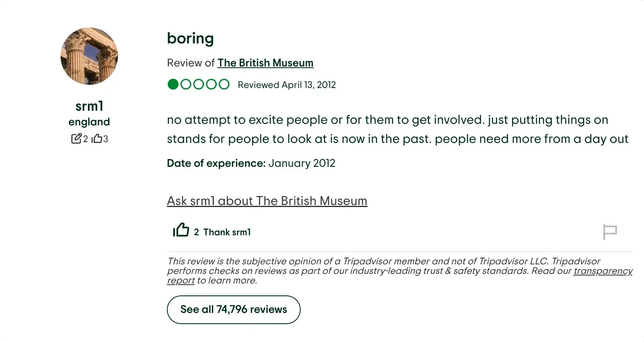Click the helpful votes thumbs-up icon under the username
Screen dimensions: 644x342
[97, 139]
